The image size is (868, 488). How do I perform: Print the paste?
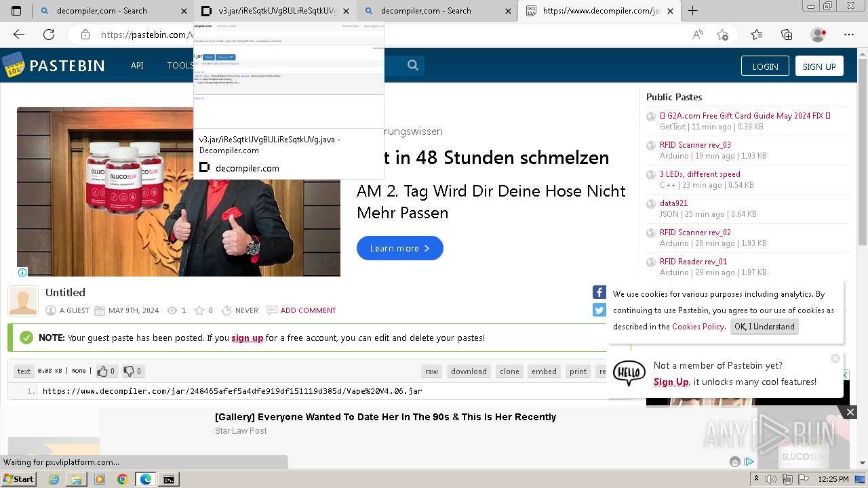578,371
